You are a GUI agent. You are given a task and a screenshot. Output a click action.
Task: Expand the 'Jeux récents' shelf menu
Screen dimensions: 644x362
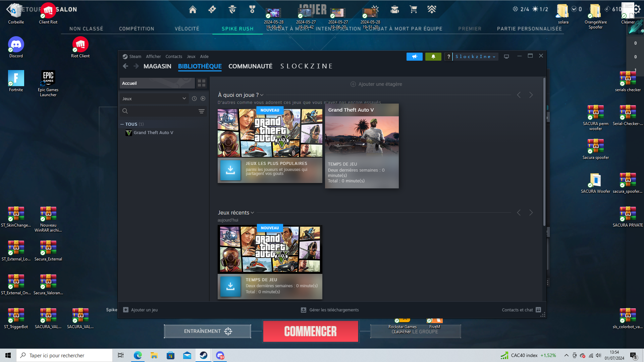(x=252, y=213)
